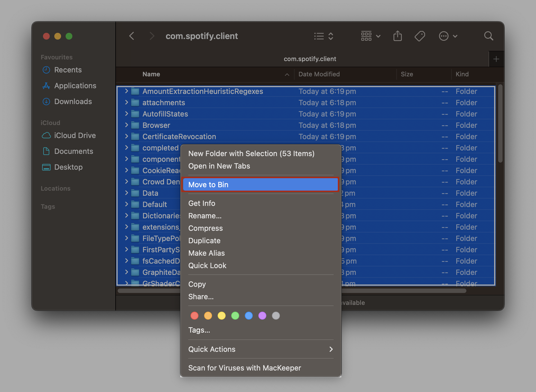Click the attachments Date Modified cell
Screen dimensions: 536x392
pos(327,103)
